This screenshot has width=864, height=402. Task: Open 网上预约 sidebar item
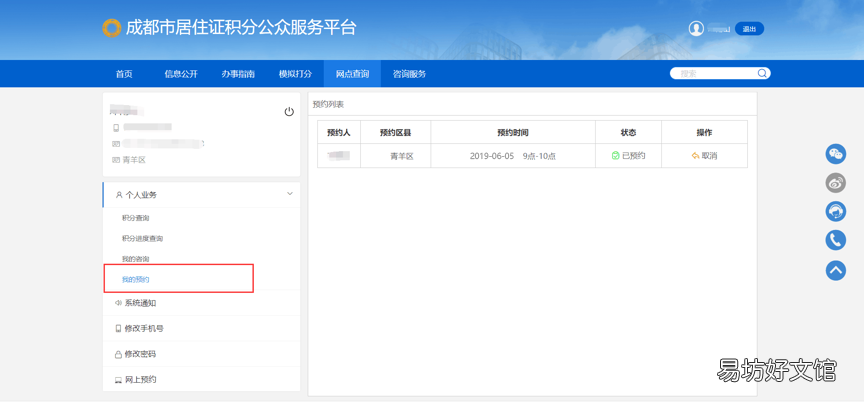(x=141, y=379)
